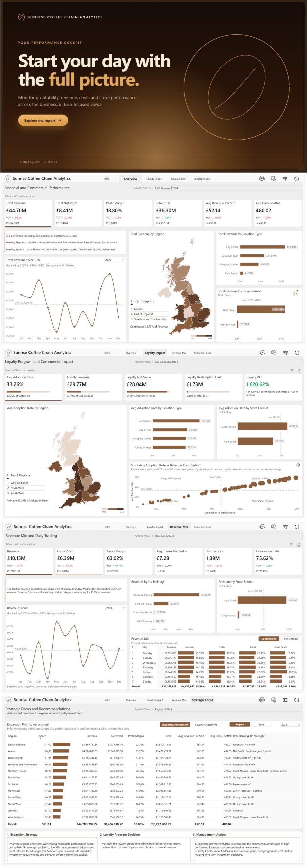The height and width of the screenshot is (868, 307).
Task: Click the MIN–MAX colour legend on the revenue map
Action: tap(202, 337)
